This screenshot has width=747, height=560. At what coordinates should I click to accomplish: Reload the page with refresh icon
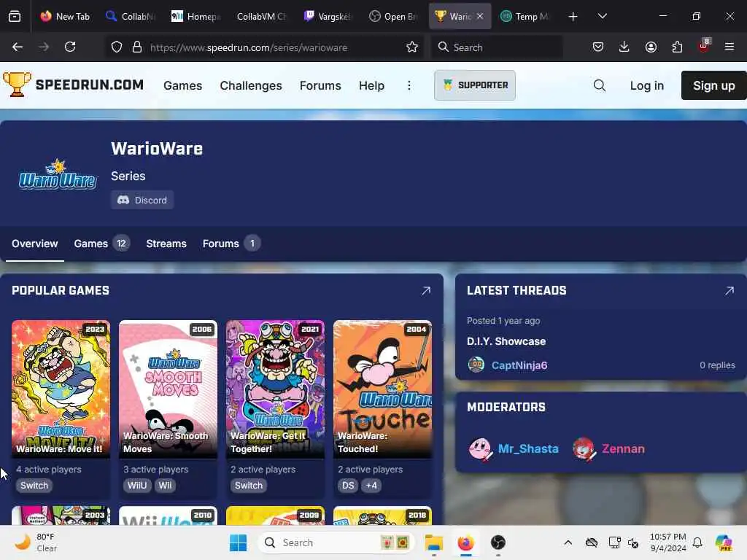70,47
